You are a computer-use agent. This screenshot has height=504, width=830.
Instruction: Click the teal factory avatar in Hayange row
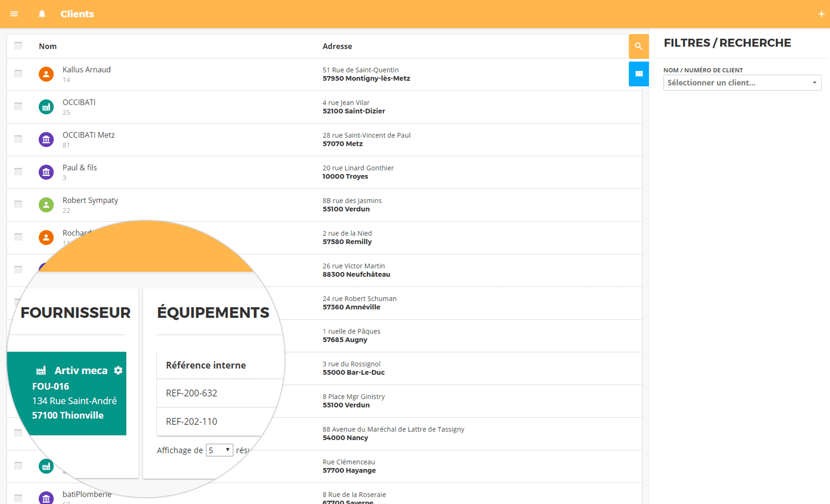coord(46,466)
